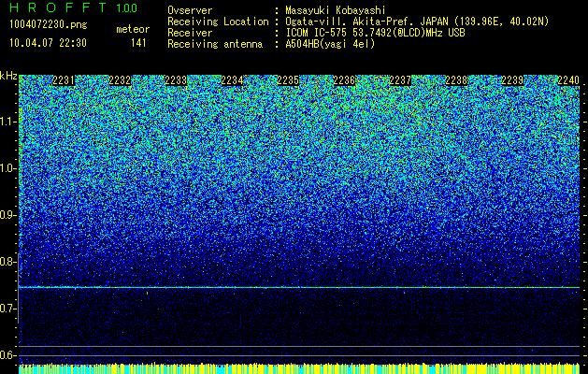The width and height of the screenshot is (588, 374).
Task: Click observer name Masayuki Kobayashi
Action: pos(336,10)
